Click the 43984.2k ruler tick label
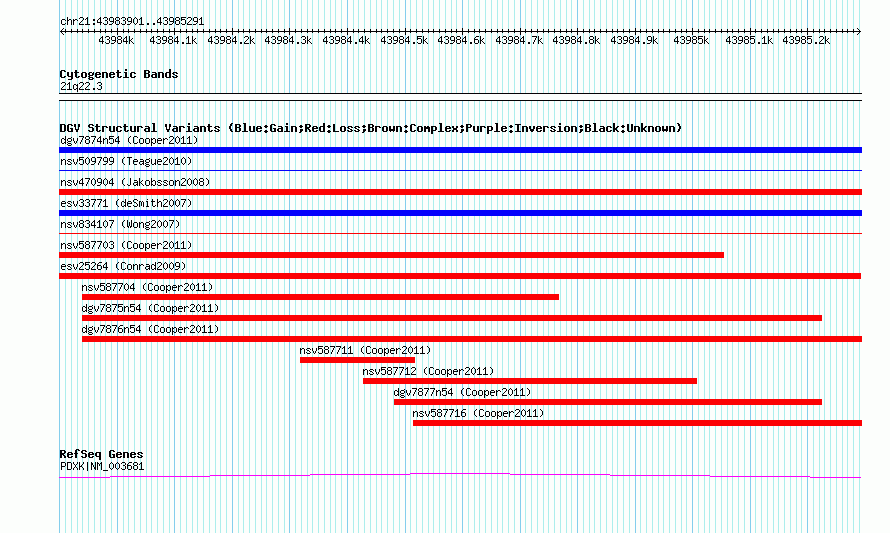 231,40
